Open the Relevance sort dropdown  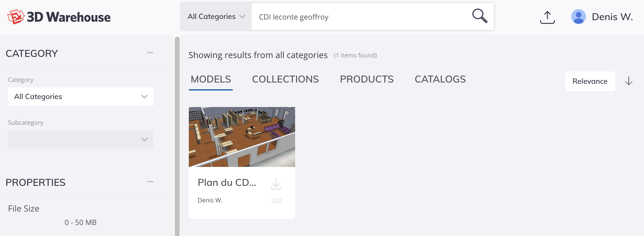point(590,81)
